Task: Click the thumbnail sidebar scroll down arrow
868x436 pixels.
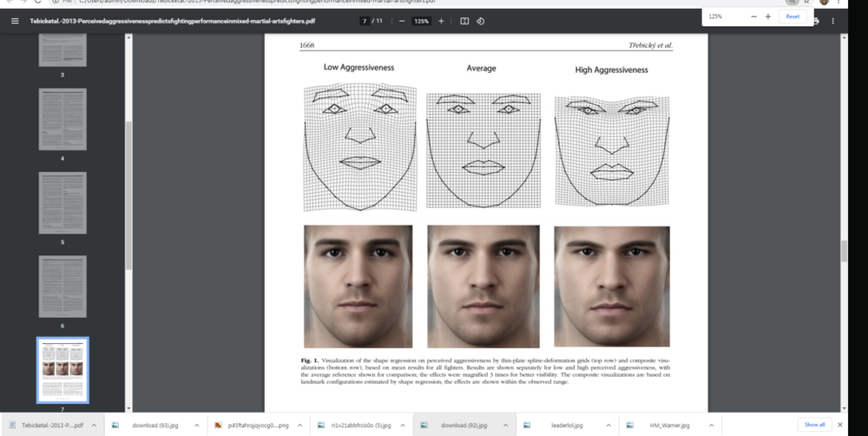Action: [129, 408]
